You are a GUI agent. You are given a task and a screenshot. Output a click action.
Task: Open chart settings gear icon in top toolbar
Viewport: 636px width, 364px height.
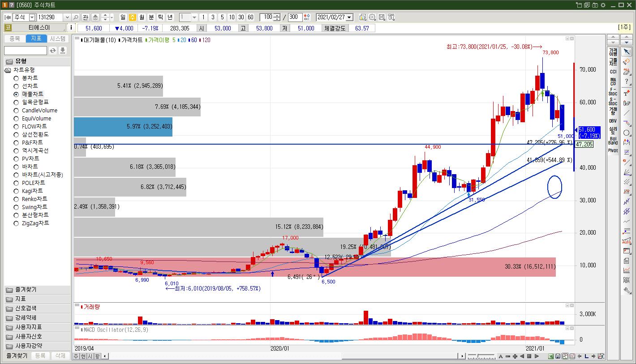[372, 17]
